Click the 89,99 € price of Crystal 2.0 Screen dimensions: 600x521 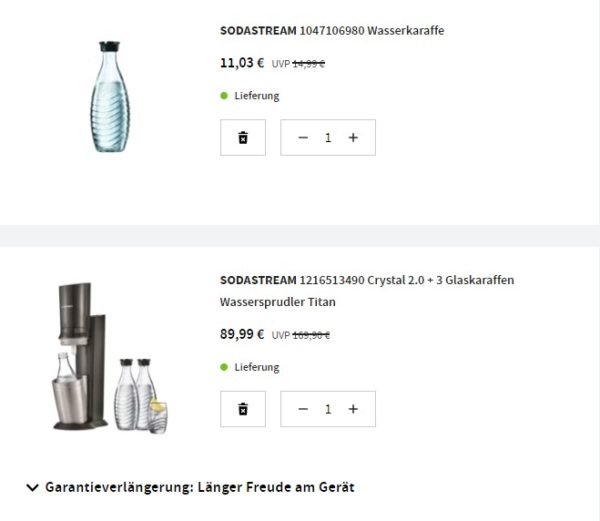pos(242,334)
